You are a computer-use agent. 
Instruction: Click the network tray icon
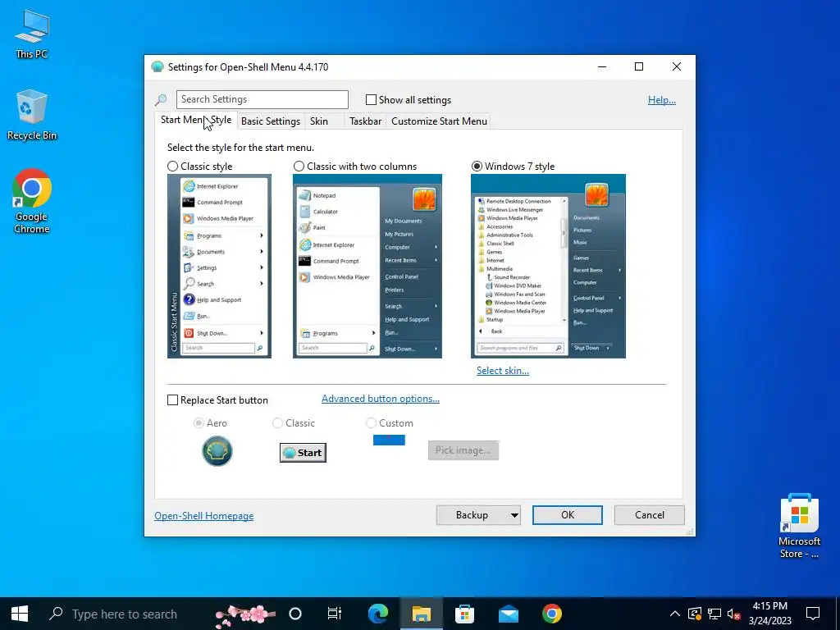[x=714, y=614]
